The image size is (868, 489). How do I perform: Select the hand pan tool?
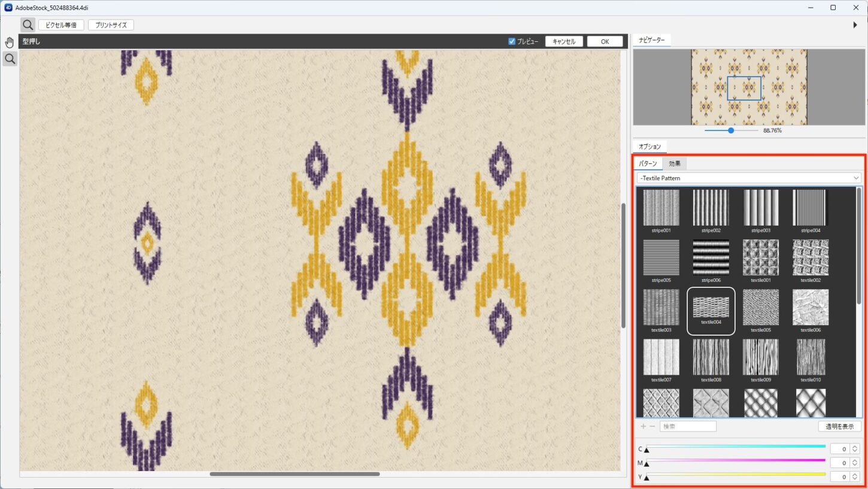10,42
